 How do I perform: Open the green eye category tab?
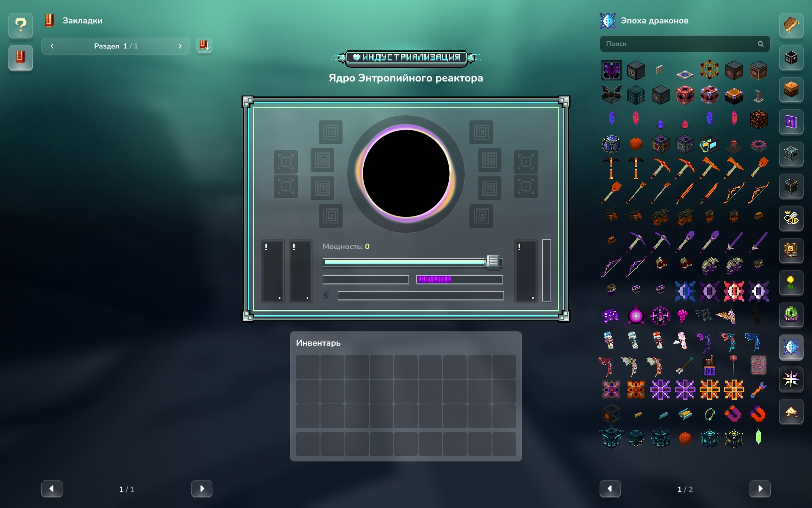tap(791, 314)
